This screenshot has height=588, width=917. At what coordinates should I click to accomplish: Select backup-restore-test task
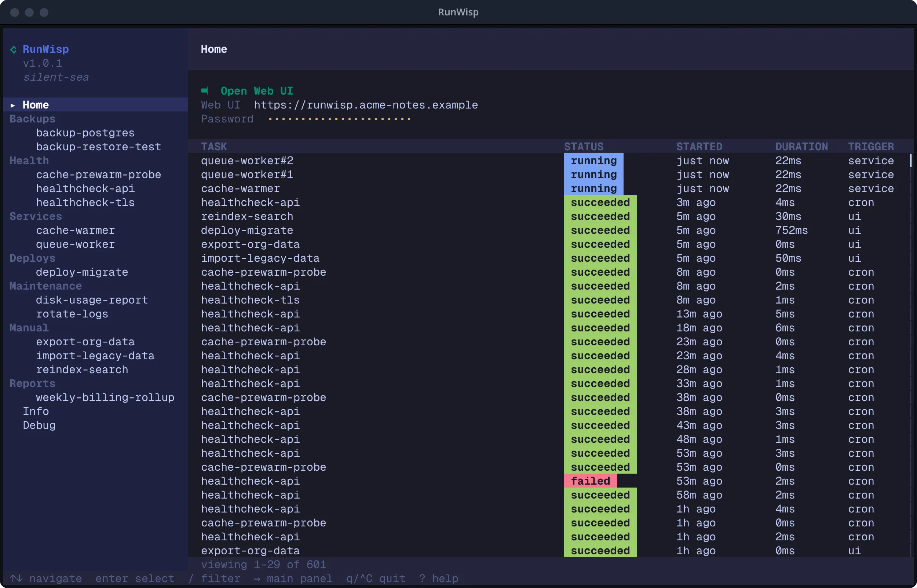tap(99, 147)
